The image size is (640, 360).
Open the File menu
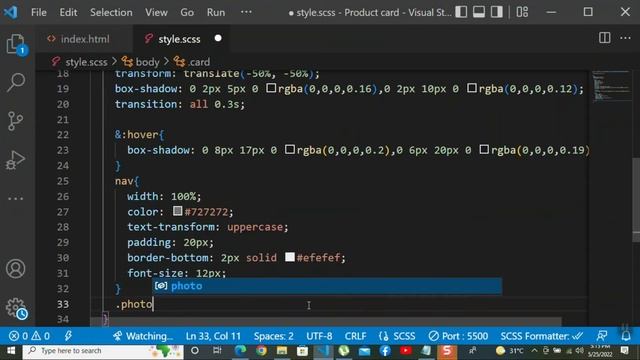tap(39, 12)
